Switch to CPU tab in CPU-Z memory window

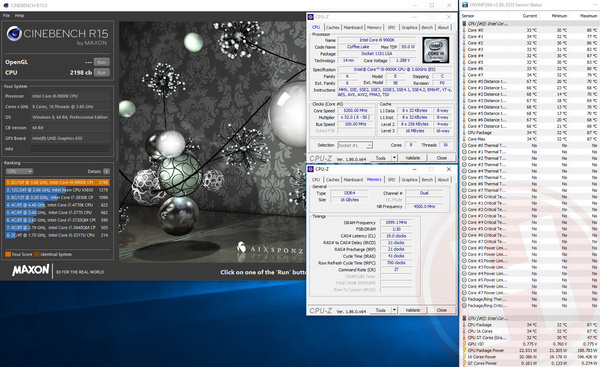(316, 179)
